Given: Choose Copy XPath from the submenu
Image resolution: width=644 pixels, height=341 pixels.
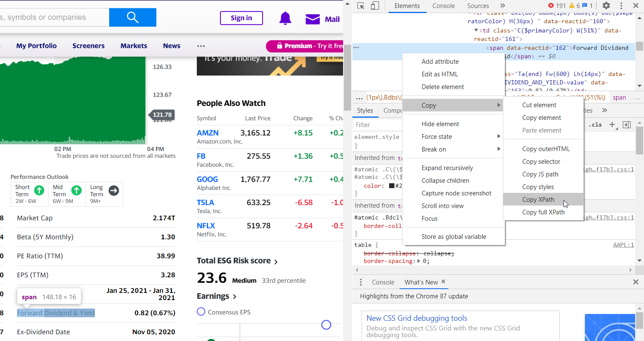Looking at the screenshot, I should 538,199.
